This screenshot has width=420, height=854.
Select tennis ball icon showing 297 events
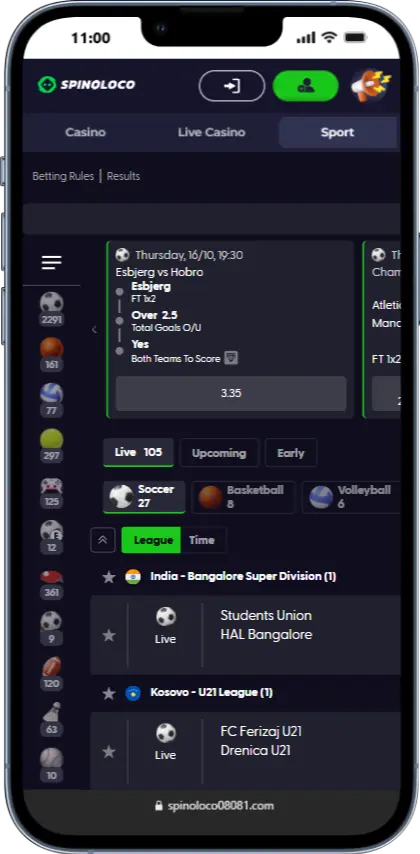(51, 446)
